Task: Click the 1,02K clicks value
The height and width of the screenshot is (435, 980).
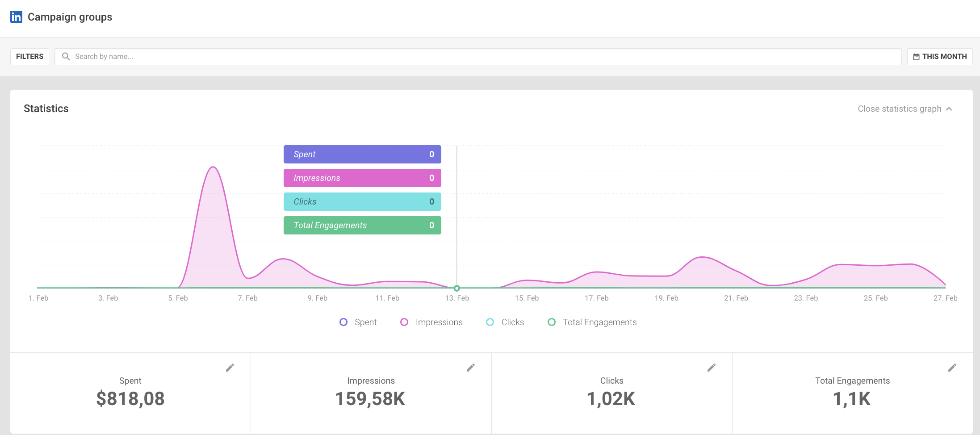Action: 611,398
